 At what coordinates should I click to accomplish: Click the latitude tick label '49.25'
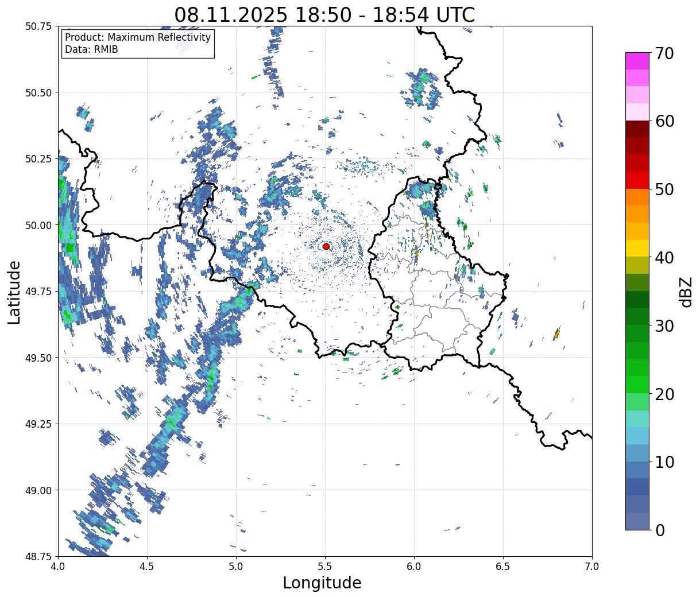pos(38,424)
